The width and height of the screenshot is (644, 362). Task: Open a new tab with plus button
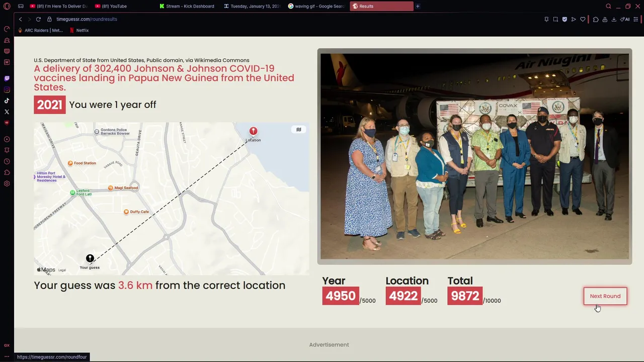tap(418, 6)
